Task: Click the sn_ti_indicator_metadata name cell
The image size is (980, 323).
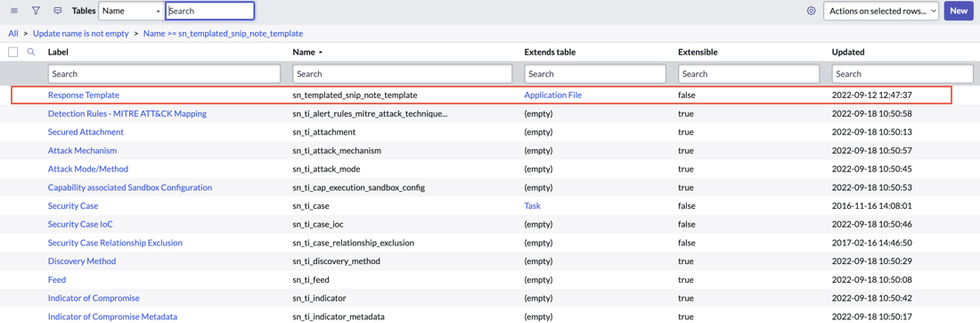Action: (x=339, y=317)
